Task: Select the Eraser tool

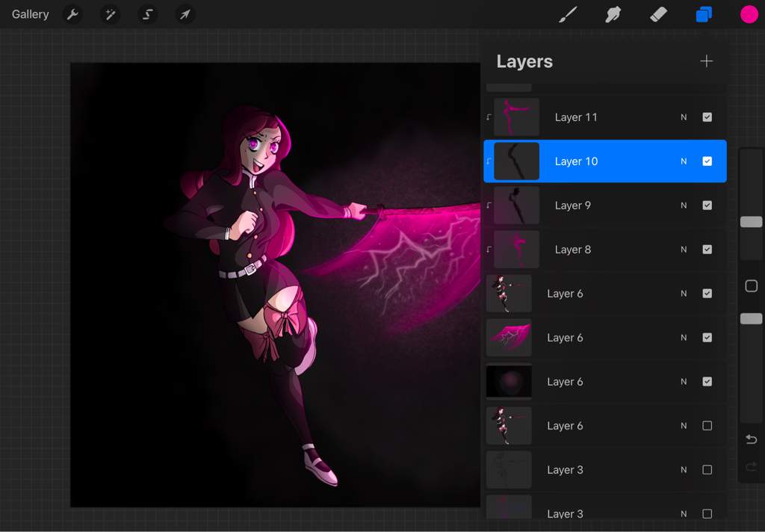Action: (658, 14)
